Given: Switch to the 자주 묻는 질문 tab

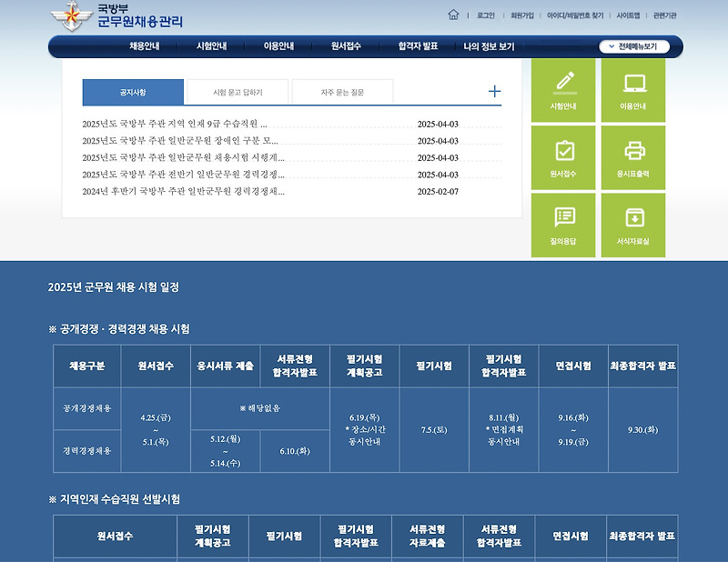Looking at the screenshot, I should pyautogui.click(x=341, y=92).
